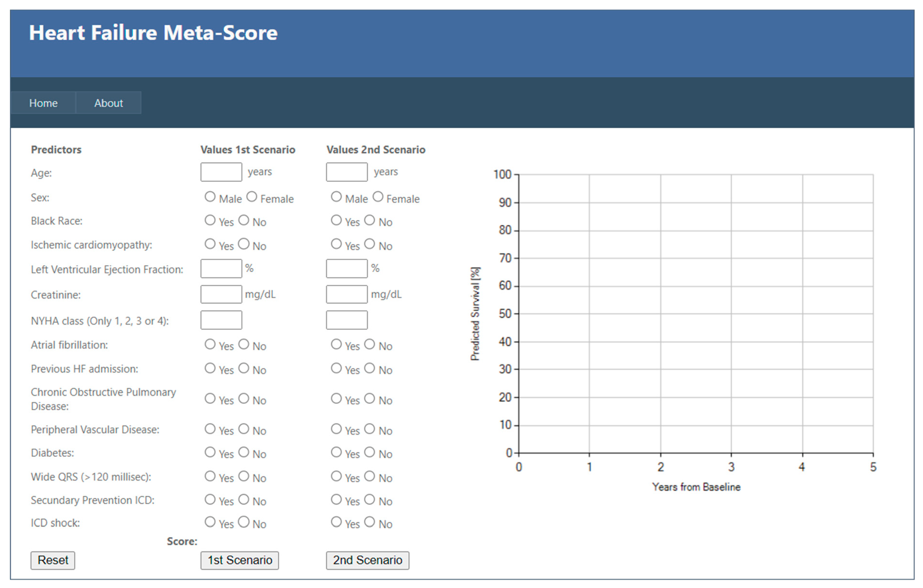Focus the 1st Scenario Age field

pyautogui.click(x=221, y=172)
